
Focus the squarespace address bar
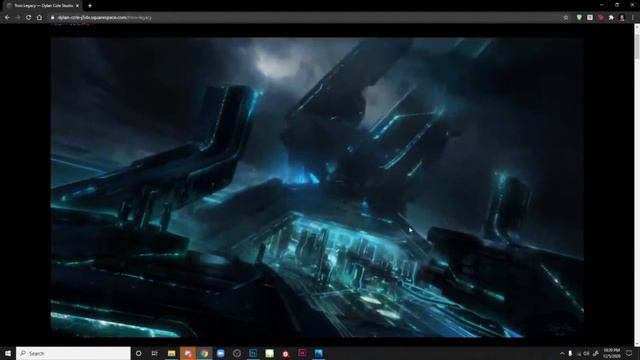[306, 18]
